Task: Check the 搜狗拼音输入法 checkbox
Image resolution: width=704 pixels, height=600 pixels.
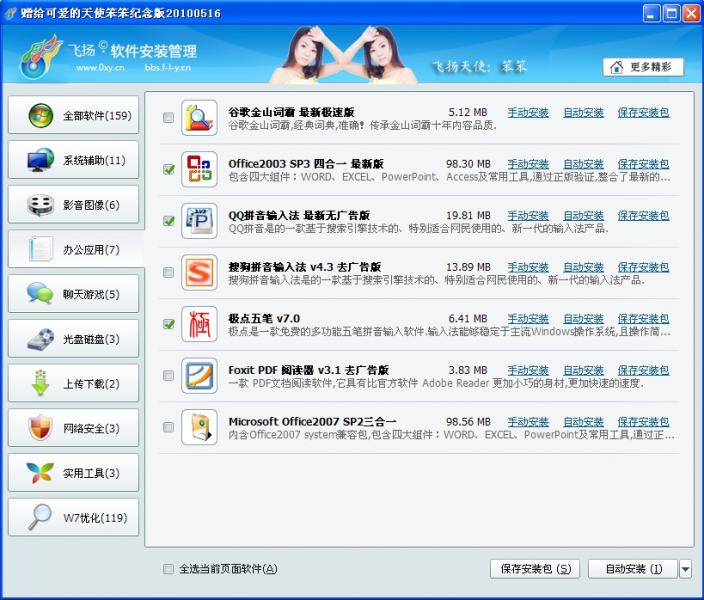Action: coord(168,273)
